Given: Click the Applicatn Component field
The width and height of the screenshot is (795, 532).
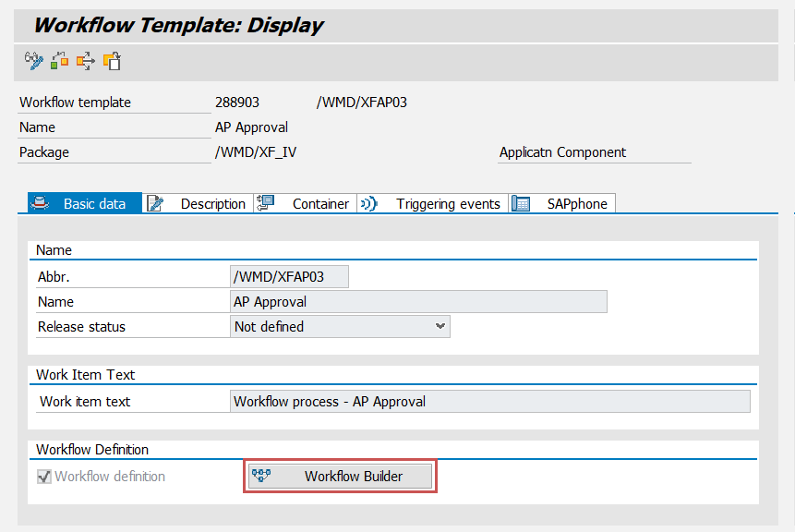Looking at the screenshot, I should [x=594, y=152].
